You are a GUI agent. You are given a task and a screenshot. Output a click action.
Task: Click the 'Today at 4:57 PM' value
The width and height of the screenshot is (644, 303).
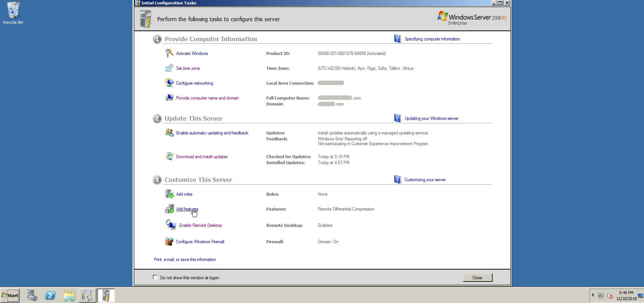333,163
